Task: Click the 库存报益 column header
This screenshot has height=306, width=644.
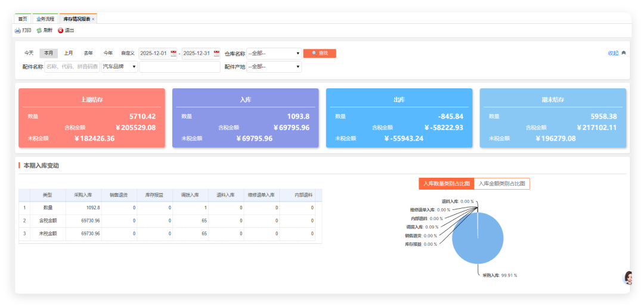Action: tap(155, 195)
